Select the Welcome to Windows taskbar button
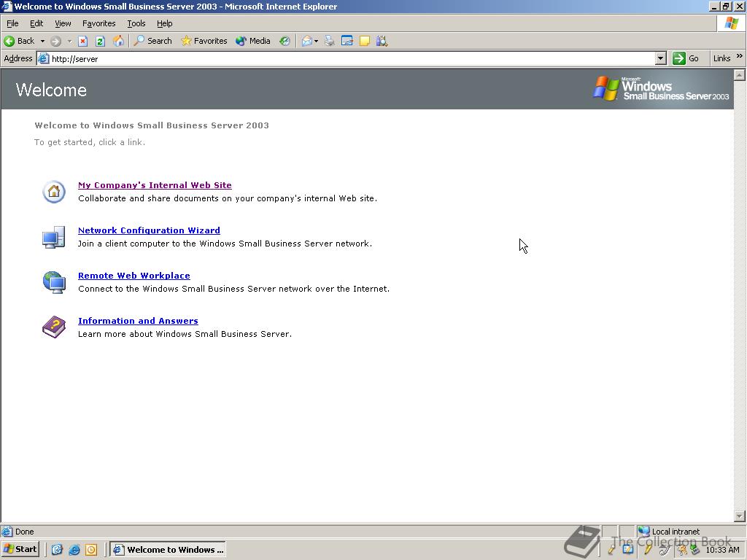 [x=168, y=550]
